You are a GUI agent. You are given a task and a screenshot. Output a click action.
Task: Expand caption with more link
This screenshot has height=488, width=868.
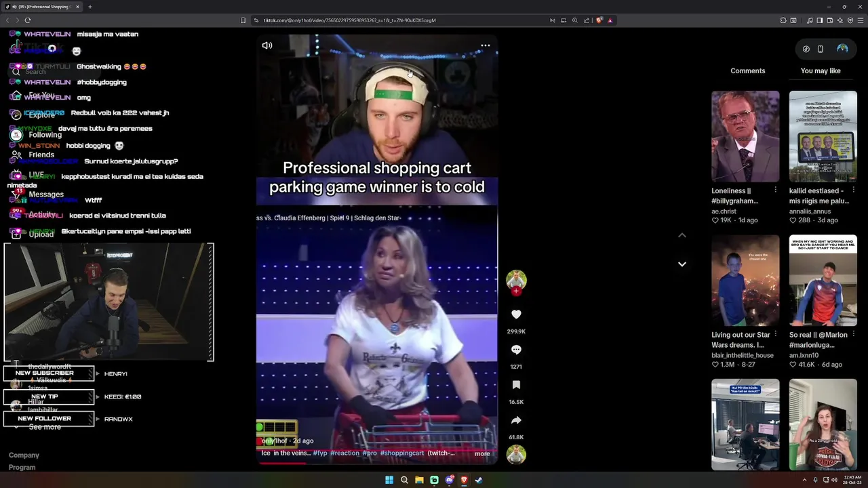coord(482,453)
